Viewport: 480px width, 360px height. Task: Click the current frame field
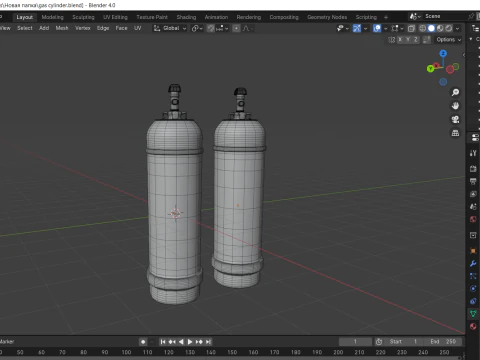(355, 342)
